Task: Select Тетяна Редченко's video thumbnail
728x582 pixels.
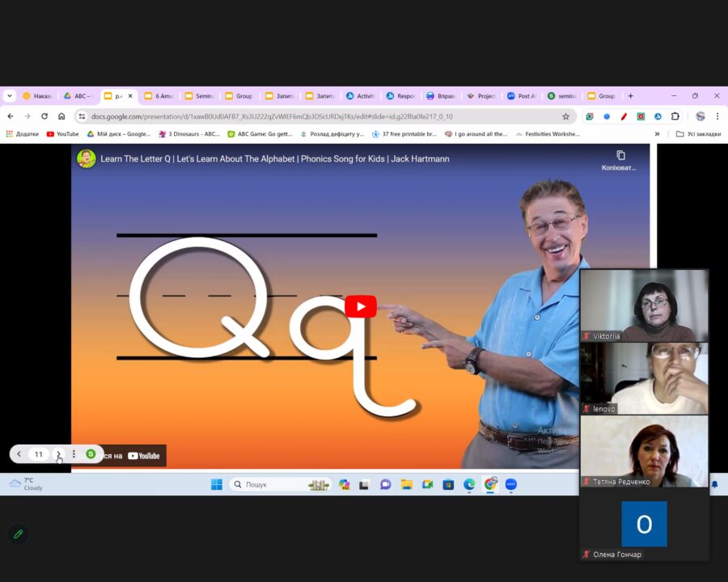Action: tap(644, 451)
